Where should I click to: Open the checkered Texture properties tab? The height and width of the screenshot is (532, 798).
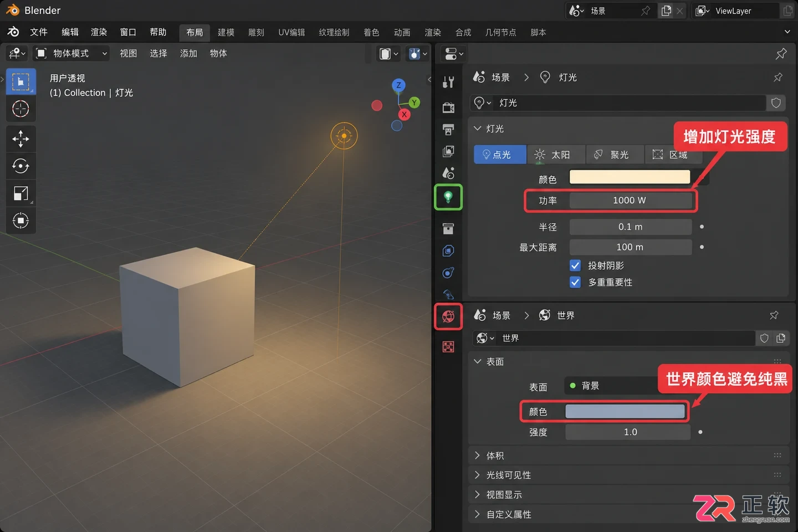click(448, 347)
